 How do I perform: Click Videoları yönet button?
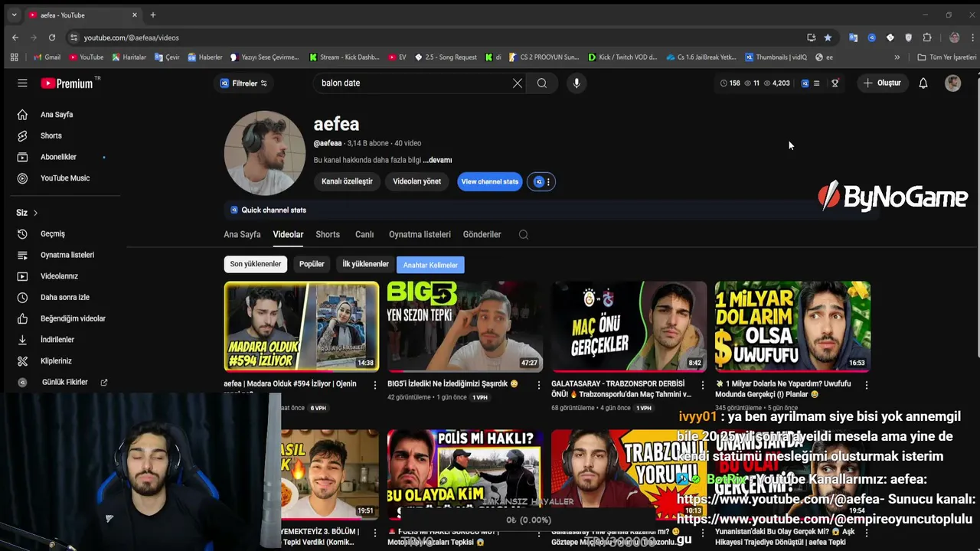416,182
